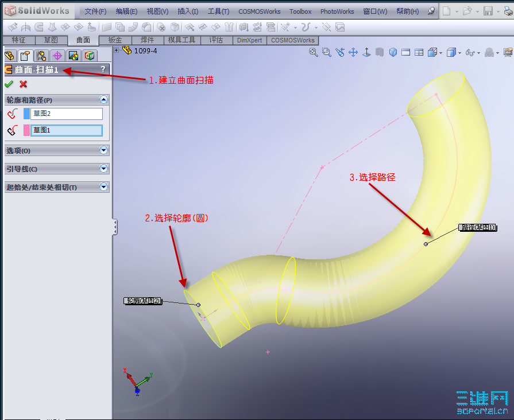514x420 pixels.
Task: Select the surface Fillet tool icon
Action: [x=146, y=27]
